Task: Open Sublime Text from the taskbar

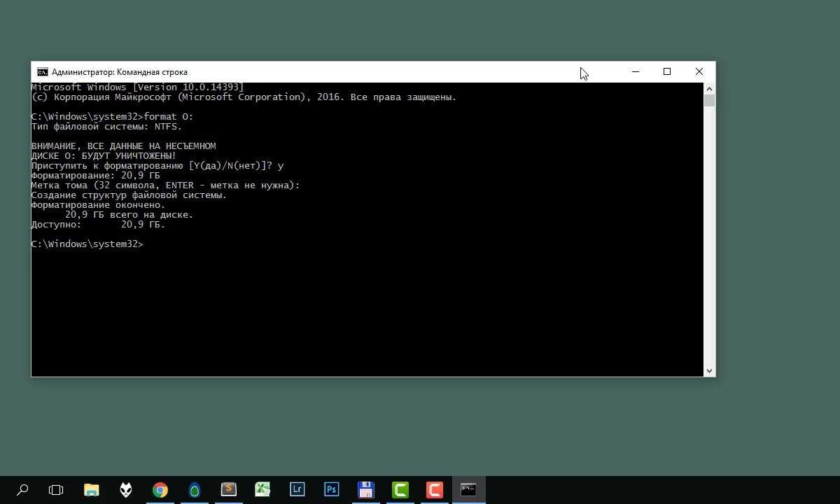Action: [x=229, y=490]
